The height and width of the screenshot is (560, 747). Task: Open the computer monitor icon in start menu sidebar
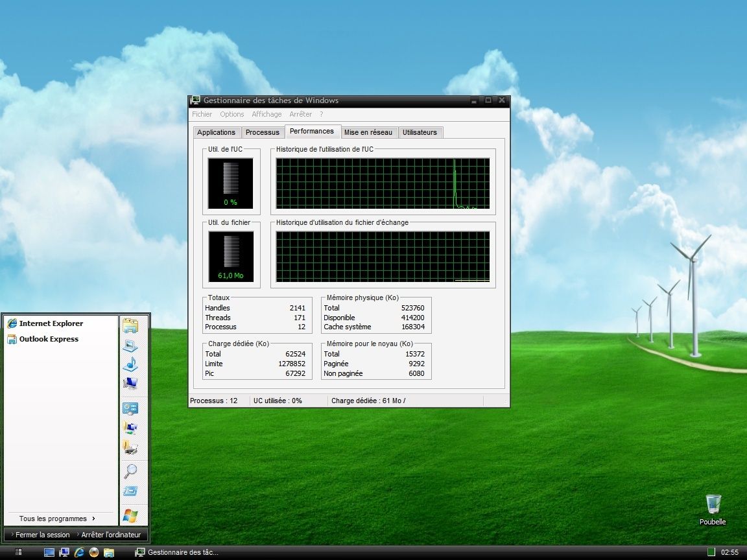click(130, 383)
